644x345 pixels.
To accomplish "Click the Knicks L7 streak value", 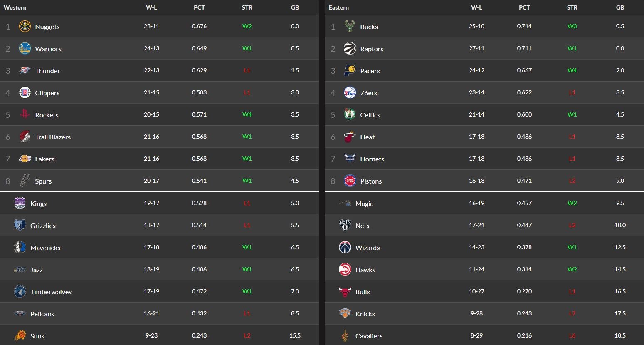I will coord(572,313).
